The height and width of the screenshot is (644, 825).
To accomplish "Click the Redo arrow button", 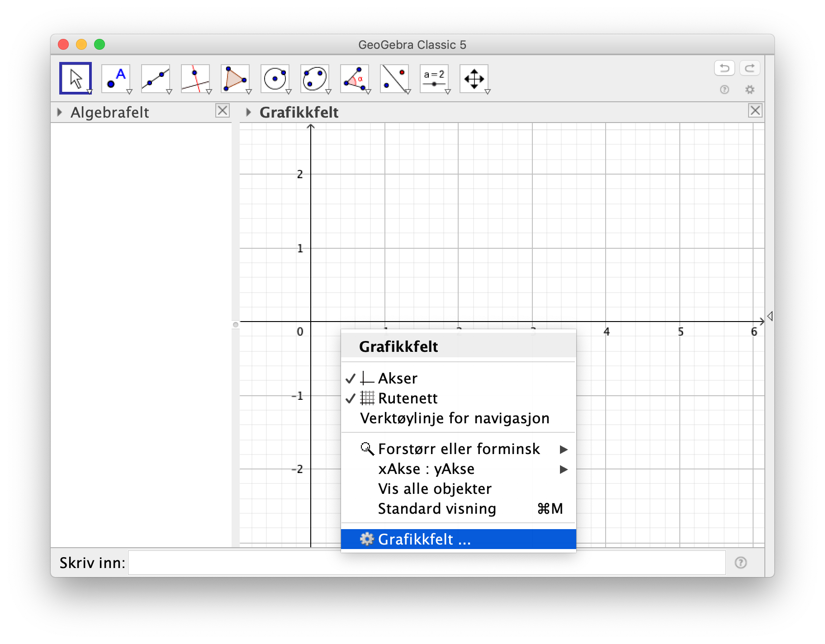I will [x=750, y=68].
